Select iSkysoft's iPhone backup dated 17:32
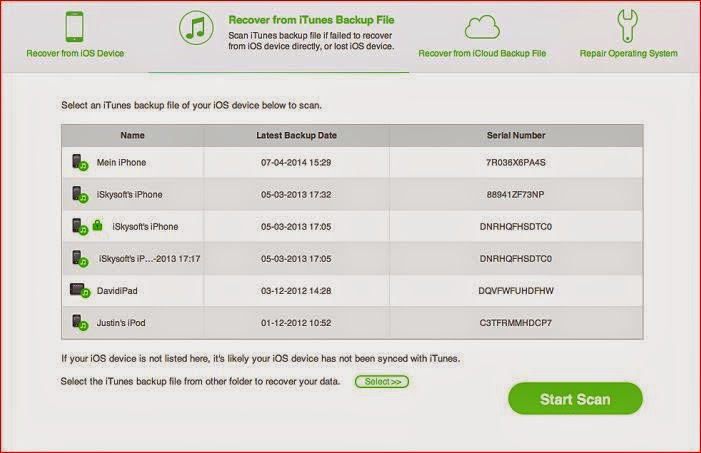This screenshot has width=701, height=453. (x=352, y=195)
